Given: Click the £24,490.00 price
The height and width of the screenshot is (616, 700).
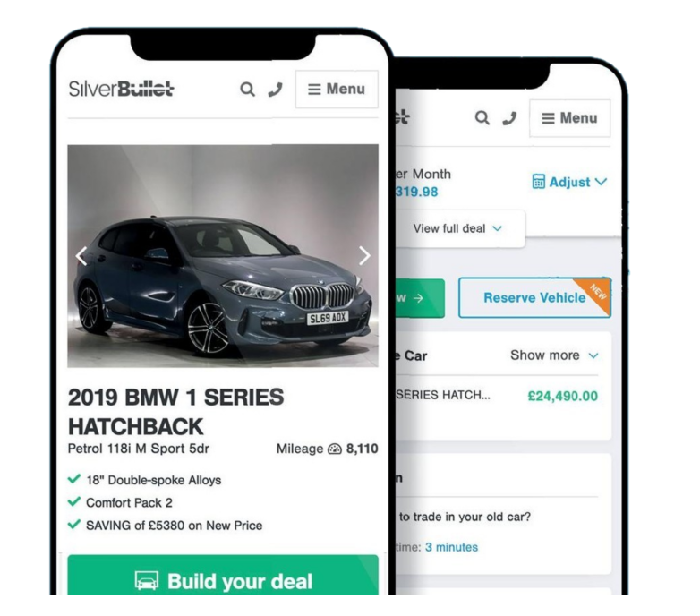Looking at the screenshot, I should pos(562,397).
